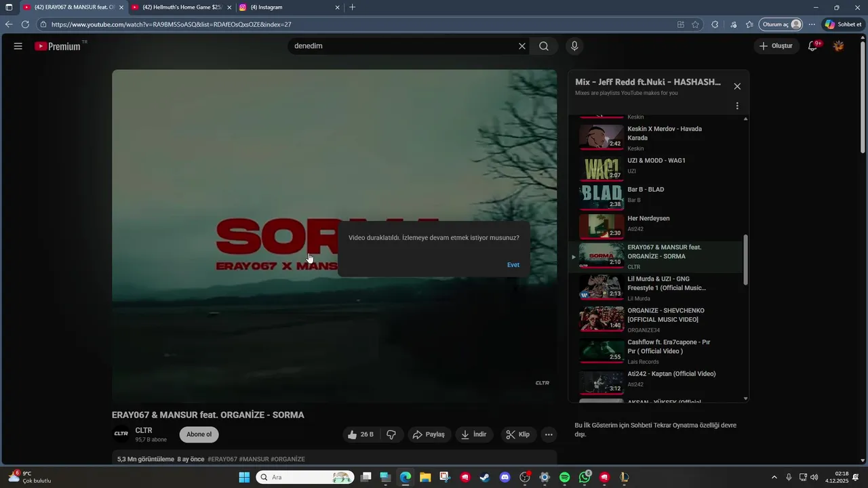Clear the search text with the X
This screenshot has width=868, height=488.
522,46
